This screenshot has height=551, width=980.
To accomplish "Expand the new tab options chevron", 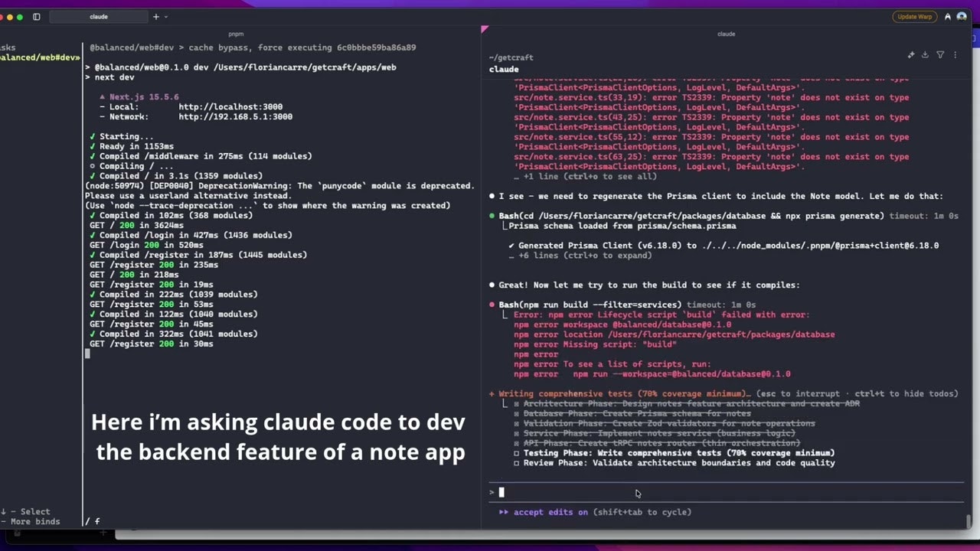I will click(x=166, y=17).
